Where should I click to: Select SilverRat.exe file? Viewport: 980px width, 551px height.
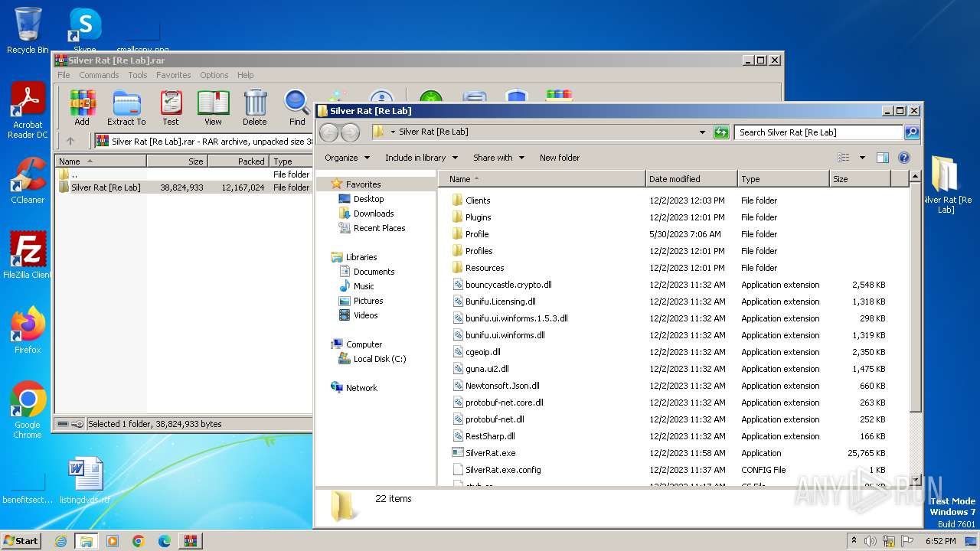tap(490, 453)
